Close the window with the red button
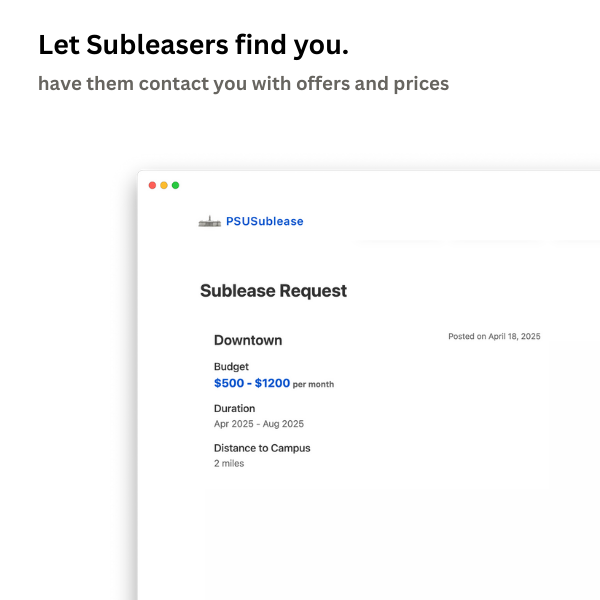The width and height of the screenshot is (600, 600). tap(153, 185)
